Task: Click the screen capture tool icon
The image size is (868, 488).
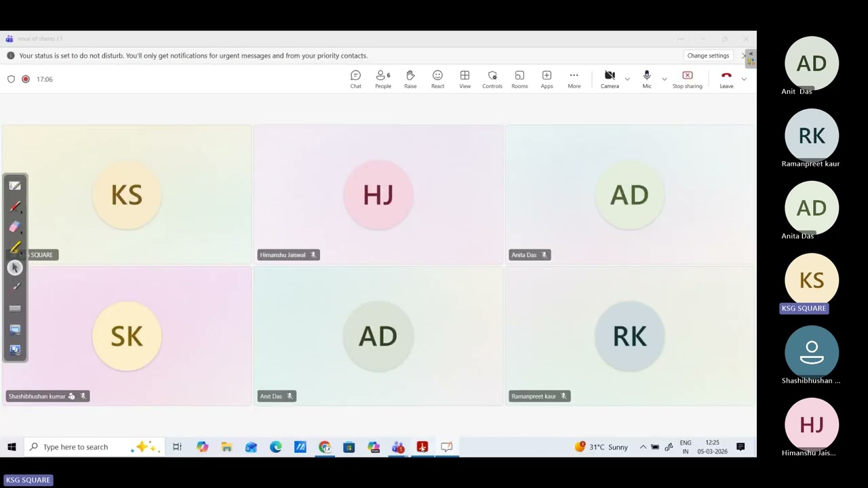Action: tap(15, 329)
